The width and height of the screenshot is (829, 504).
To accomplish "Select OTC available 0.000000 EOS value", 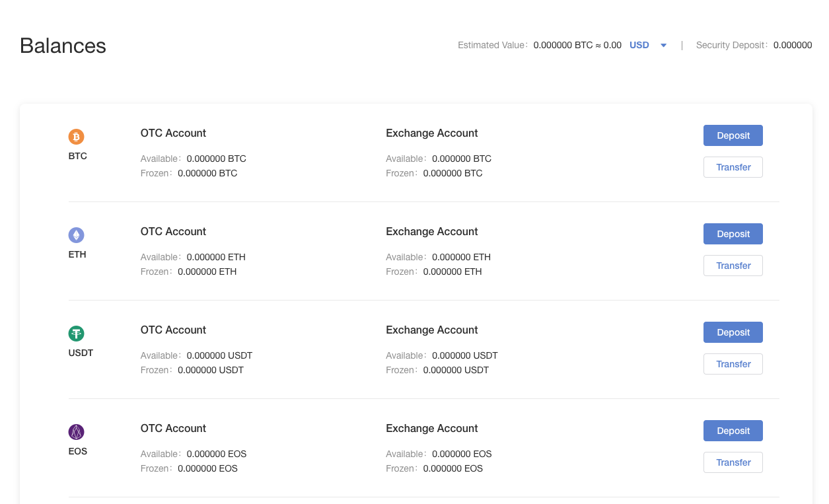I will [x=217, y=454].
